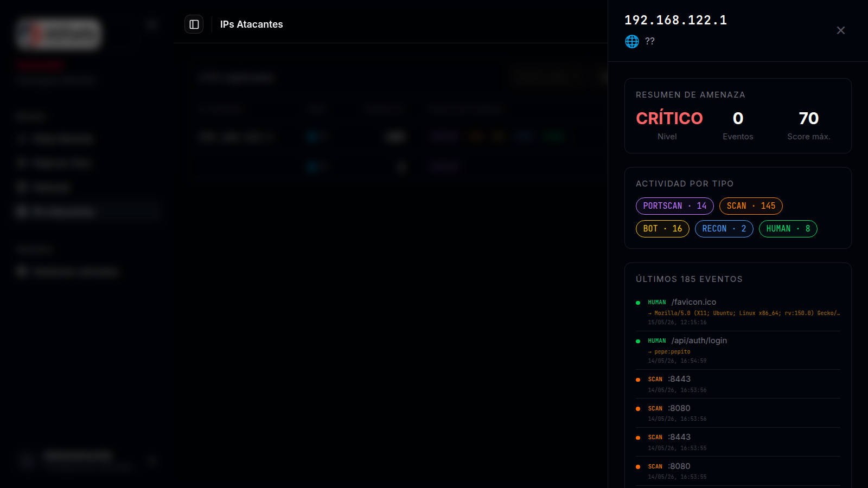Screen dimensions: 868x488
Task: Click SCAN :8443 event at 16:53:56
Action: pos(738,384)
